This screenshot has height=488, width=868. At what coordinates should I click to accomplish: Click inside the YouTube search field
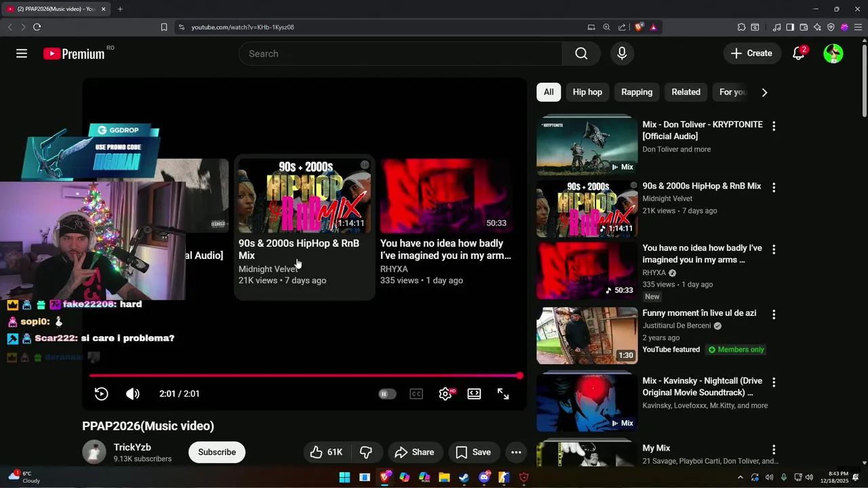[400, 54]
